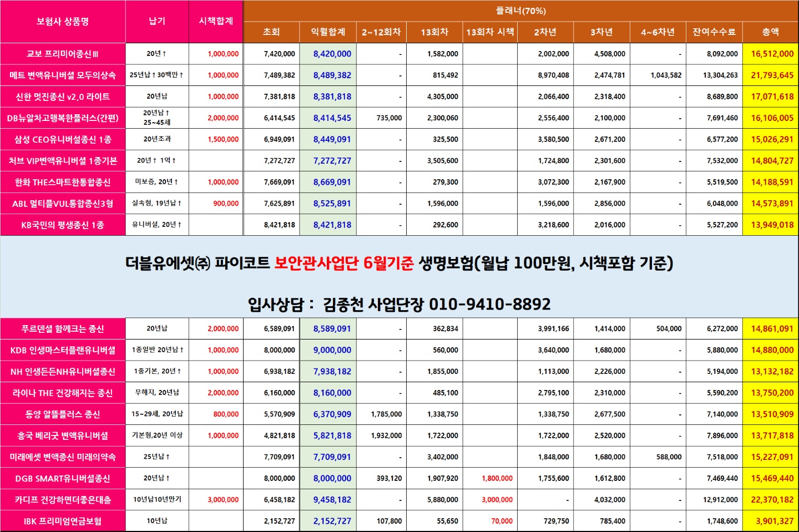Select DB뉴알차고행복한플러스(간편) product cell
The height and width of the screenshot is (532, 799).
[63, 118]
